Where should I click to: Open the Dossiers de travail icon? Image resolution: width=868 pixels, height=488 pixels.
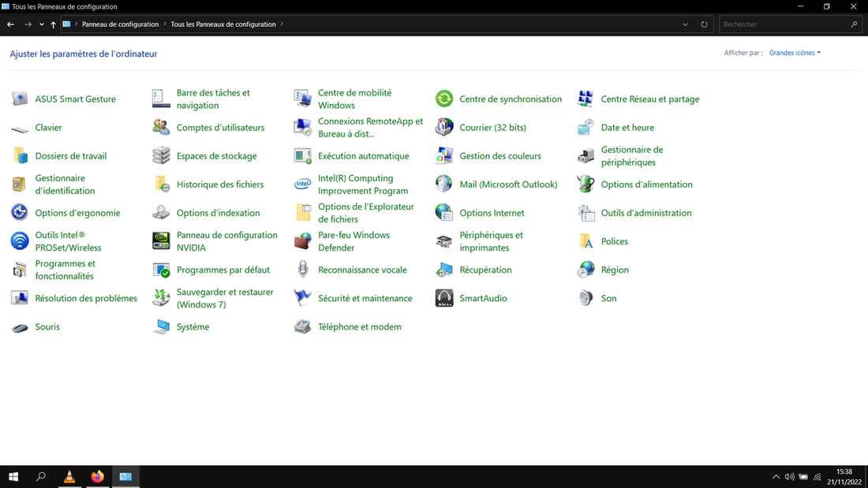click(x=20, y=156)
